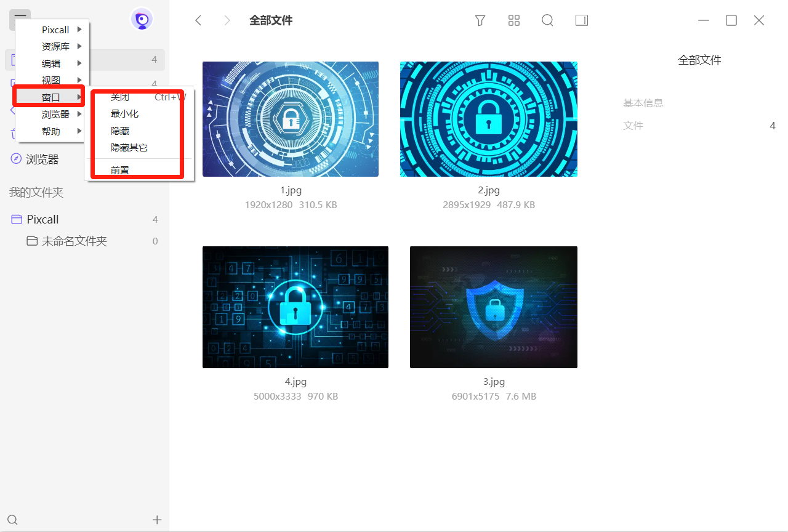Open search from the top toolbar
The width and height of the screenshot is (788, 532).
pyautogui.click(x=547, y=20)
